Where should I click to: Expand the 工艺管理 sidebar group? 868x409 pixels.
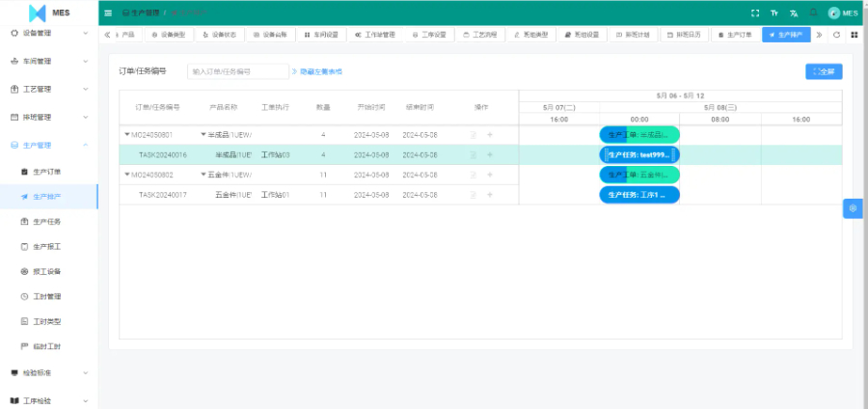click(x=49, y=89)
